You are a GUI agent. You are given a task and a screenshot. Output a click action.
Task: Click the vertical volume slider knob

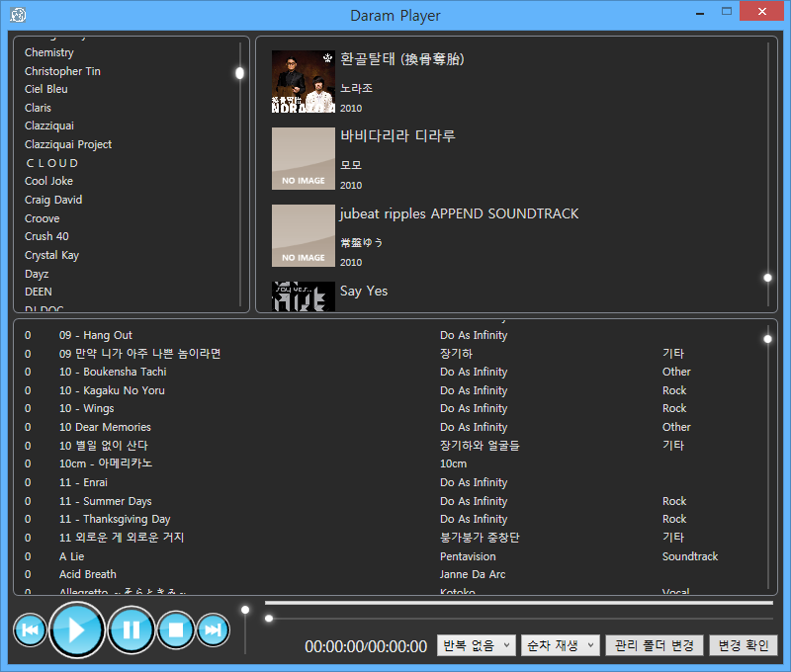pyautogui.click(x=245, y=610)
